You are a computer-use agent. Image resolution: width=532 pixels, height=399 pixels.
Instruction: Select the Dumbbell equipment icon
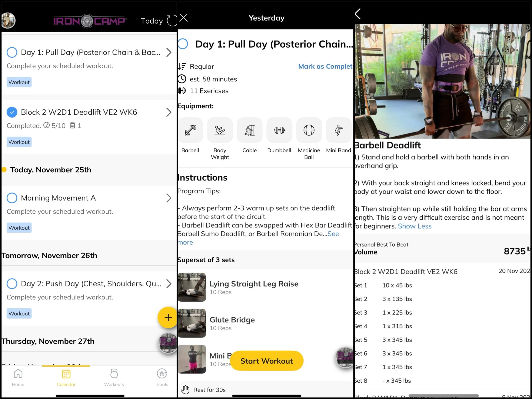click(279, 130)
